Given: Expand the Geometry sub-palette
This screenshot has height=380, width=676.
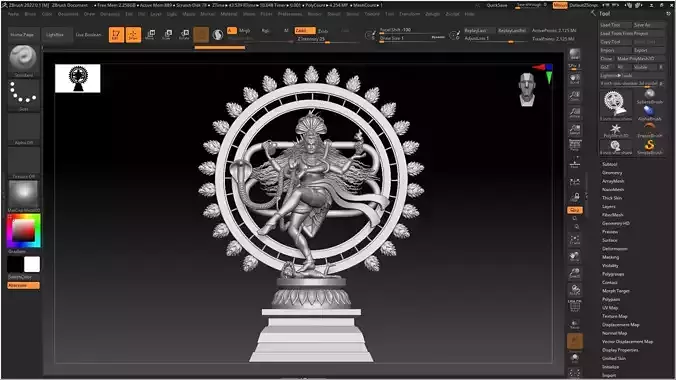Looking at the screenshot, I should [612, 173].
